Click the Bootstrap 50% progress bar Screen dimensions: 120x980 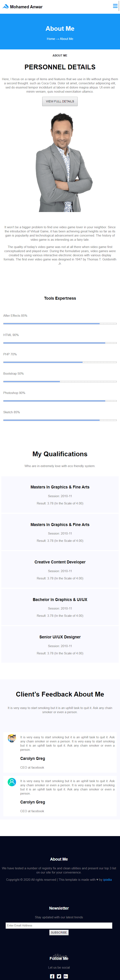pyautogui.click(x=60, y=381)
